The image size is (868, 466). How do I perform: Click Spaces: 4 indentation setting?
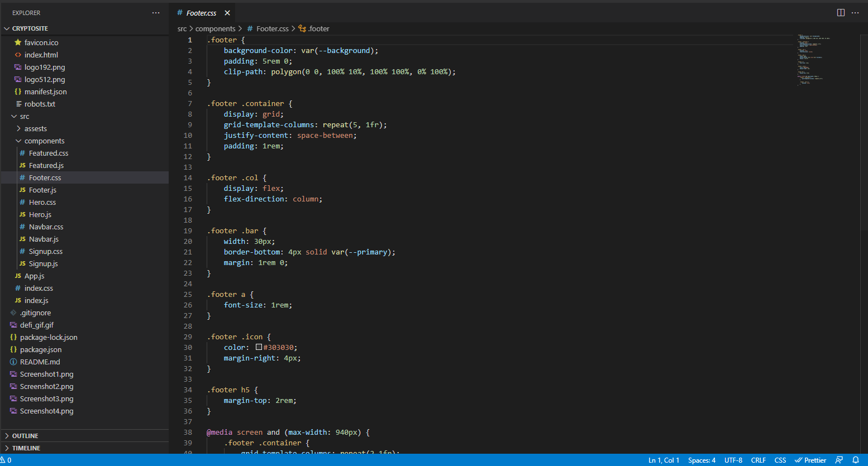click(x=702, y=460)
